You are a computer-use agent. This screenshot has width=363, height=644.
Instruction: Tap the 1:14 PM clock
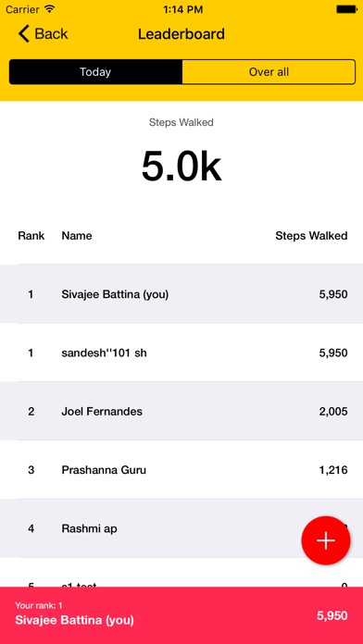point(182,9)
